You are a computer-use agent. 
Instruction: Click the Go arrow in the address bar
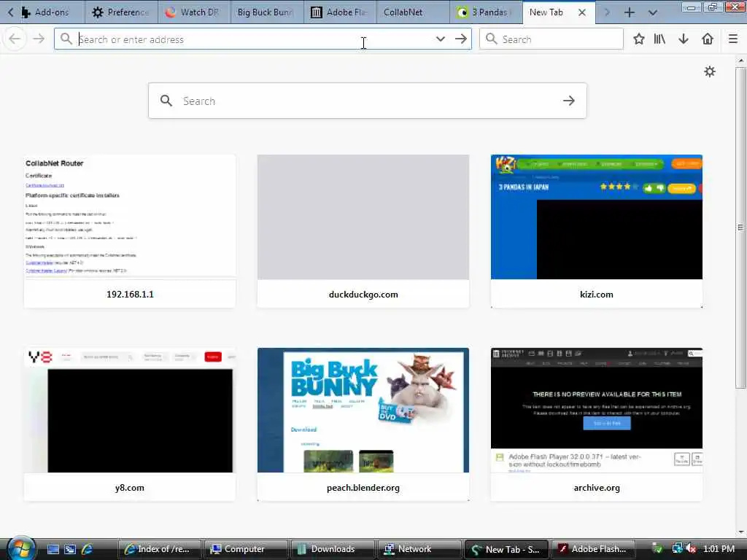[461, 39]
